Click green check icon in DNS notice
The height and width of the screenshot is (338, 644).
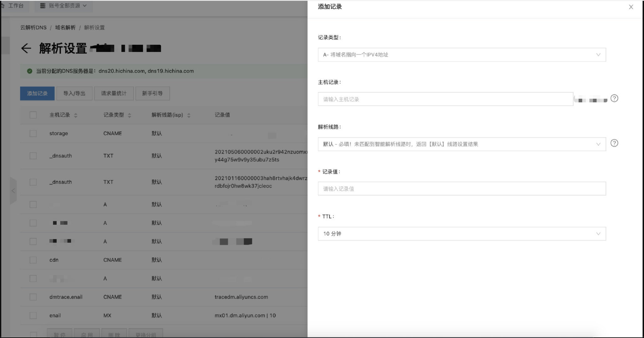pos(29,71)
